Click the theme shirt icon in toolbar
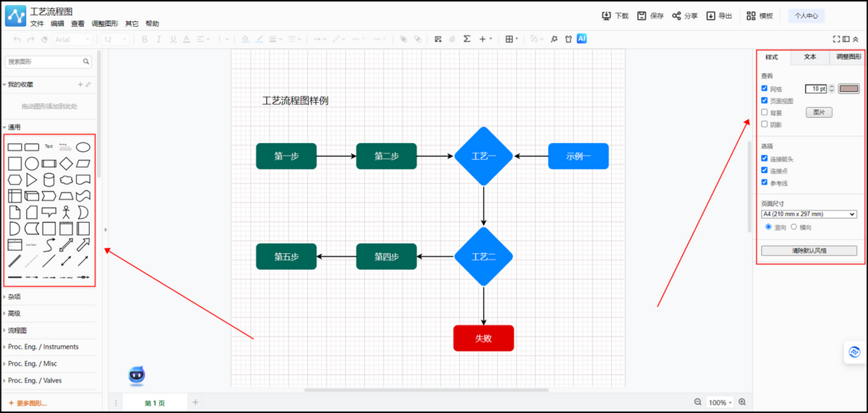868x413 pixels. pos(569,39)
